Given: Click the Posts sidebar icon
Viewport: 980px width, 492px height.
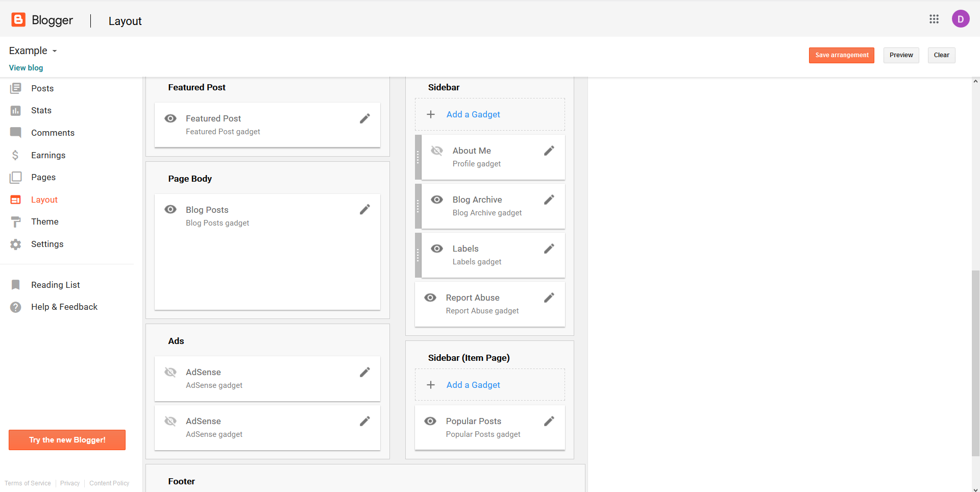Looking at the screenshot, I should pos(16,88).
